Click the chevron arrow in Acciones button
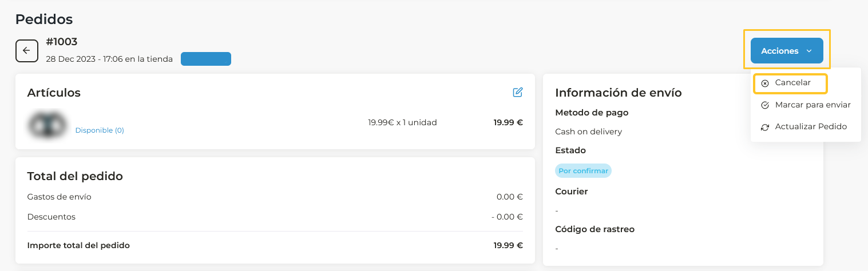868x271 pixels. click(809, 51)
